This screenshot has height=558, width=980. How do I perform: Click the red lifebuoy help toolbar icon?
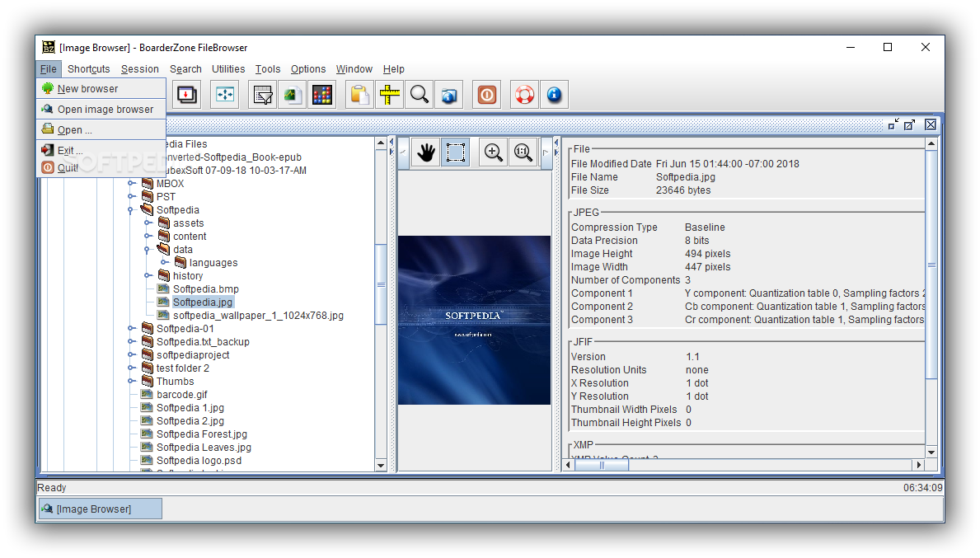[524, 95]
